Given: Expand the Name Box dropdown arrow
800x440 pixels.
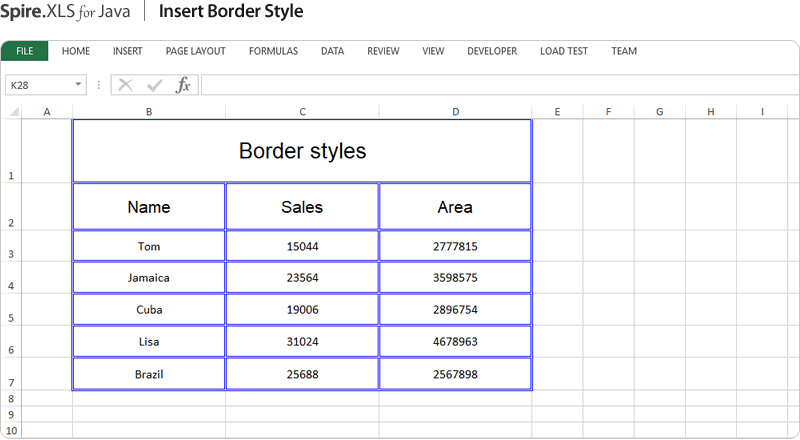Looking at the screenshot, I should click(78, 85).
